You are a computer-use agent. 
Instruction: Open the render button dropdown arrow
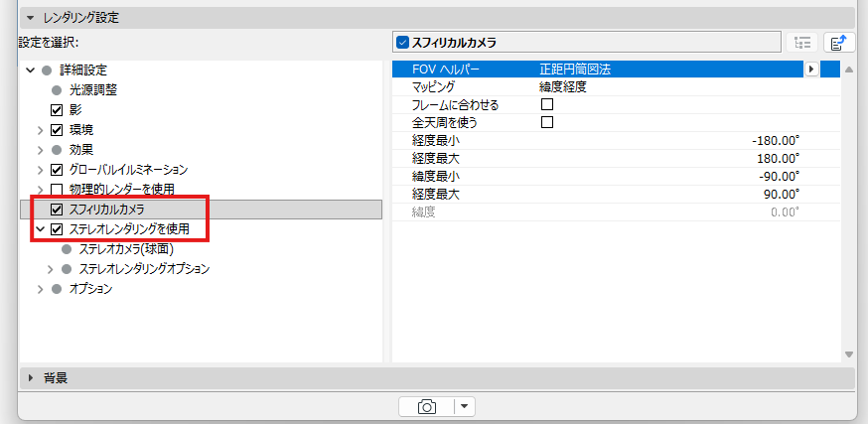465,407
